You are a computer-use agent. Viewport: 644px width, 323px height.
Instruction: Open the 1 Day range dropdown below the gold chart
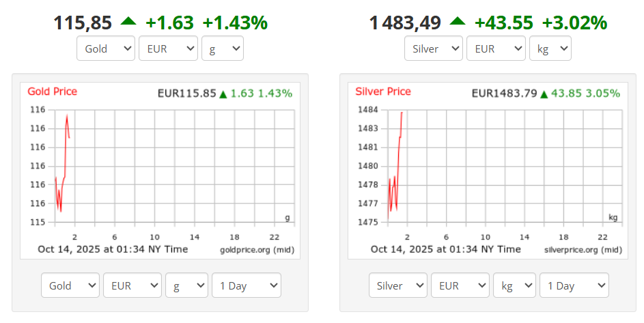click(x=247, y=285)
